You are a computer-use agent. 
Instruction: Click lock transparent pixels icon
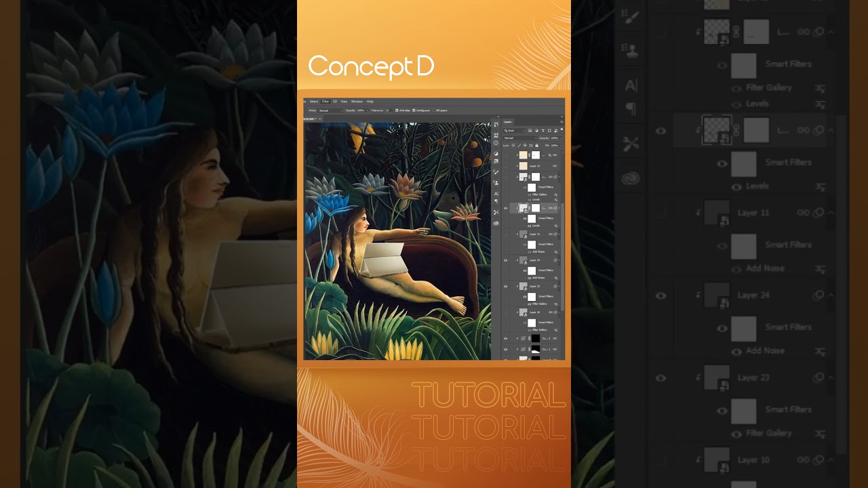pyautogui.click(x=513, y=145)
